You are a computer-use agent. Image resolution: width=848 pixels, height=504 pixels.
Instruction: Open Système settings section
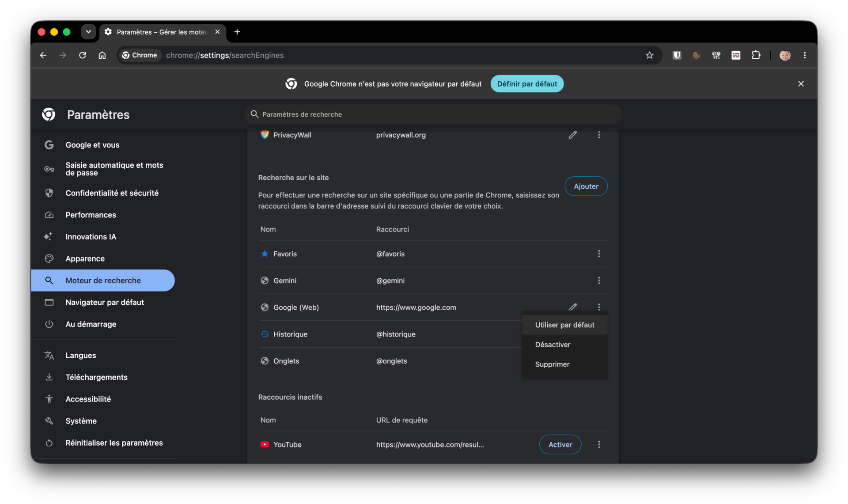(x=103, y=421)
